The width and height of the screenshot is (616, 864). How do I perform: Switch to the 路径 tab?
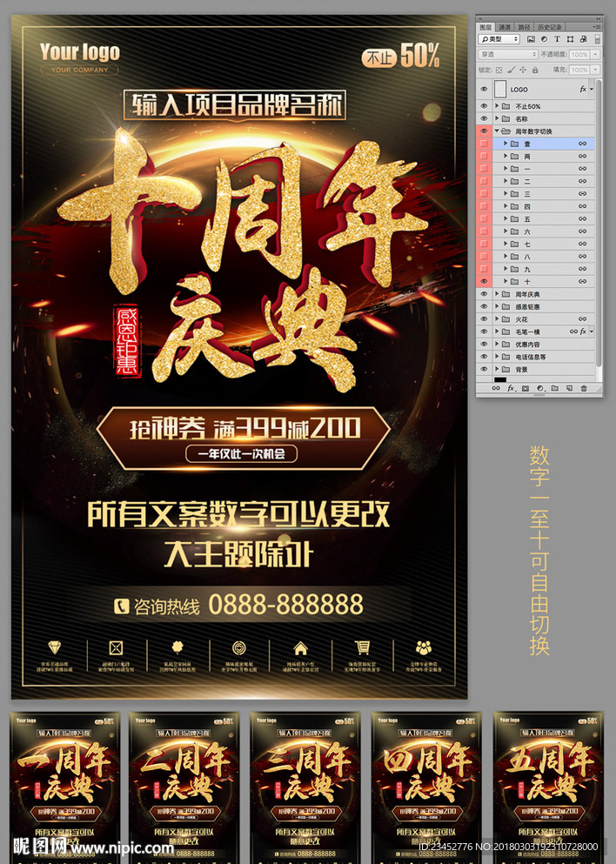[x=524, y=27]
